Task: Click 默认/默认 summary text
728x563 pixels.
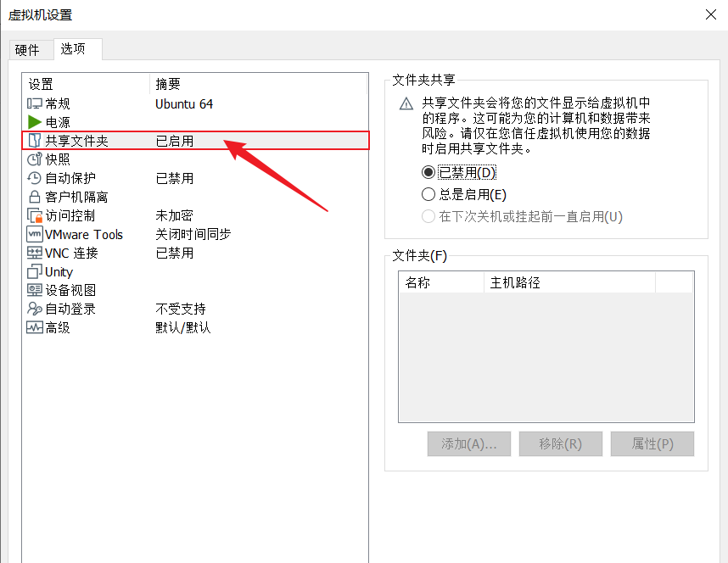Action: coord(183,327)
